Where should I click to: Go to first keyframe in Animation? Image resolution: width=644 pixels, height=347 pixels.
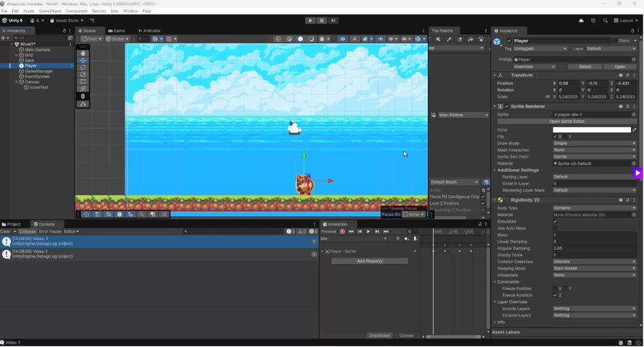coord(351,231)
